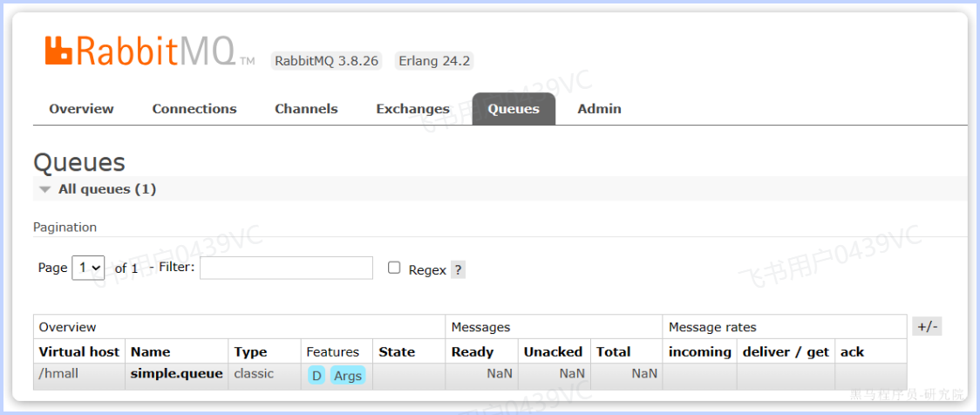This screenshot has height=415, width=980.
Task: Sort by Type column header
Action: (250, 352)
